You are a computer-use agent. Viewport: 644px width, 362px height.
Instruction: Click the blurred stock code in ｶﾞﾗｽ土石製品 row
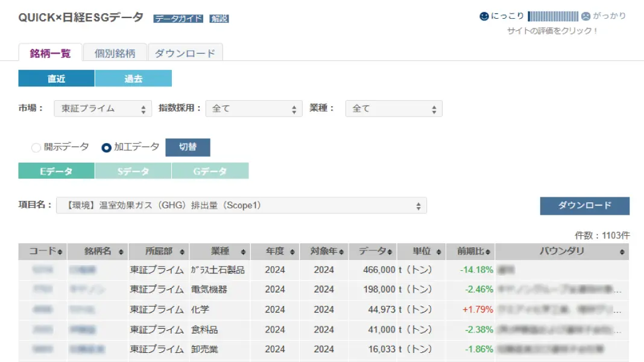tap(43, 270)
